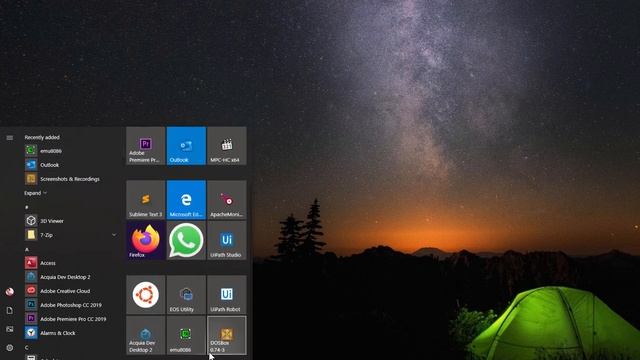Viewport: 640px width, 360px height.
Task: Open the ApacheMonitor tile
Action: coord(227,200)
